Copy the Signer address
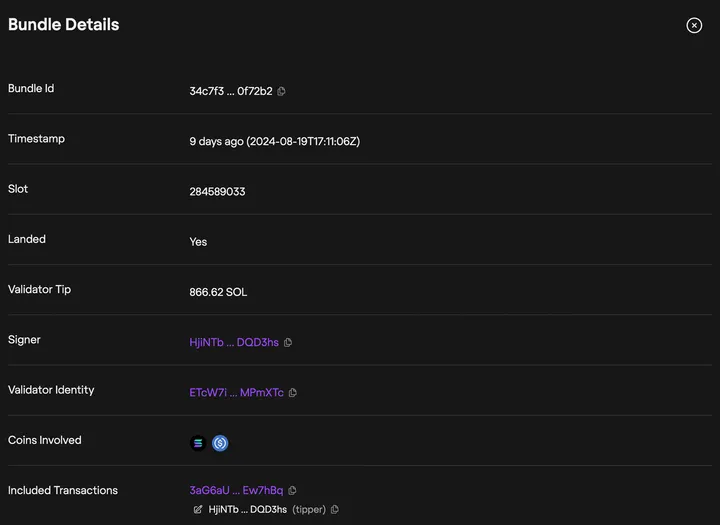 click(x=288, y=342)
